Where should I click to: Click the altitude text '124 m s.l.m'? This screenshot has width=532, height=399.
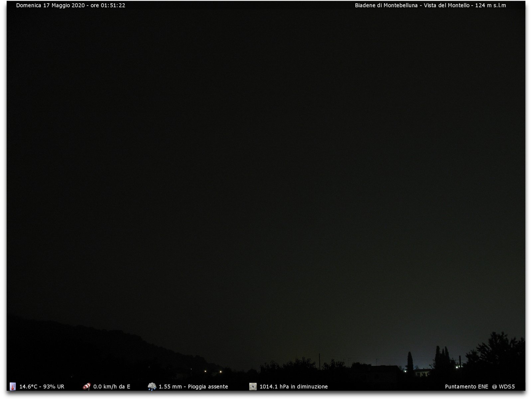(491, 5)
